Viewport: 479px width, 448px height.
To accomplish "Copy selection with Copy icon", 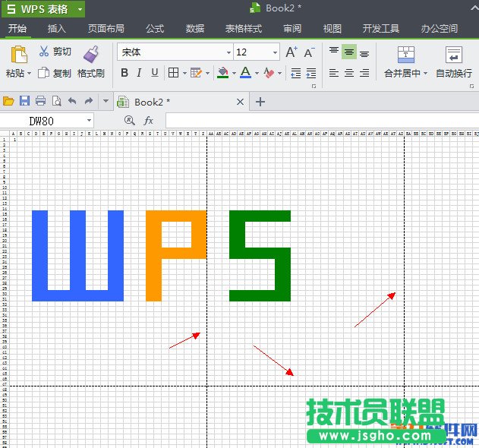I will click(x=43, y=73).
